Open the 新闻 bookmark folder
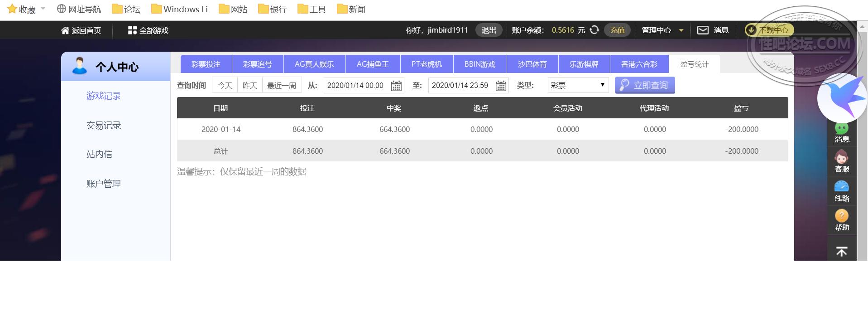868x316 pixels. [351, 9]
